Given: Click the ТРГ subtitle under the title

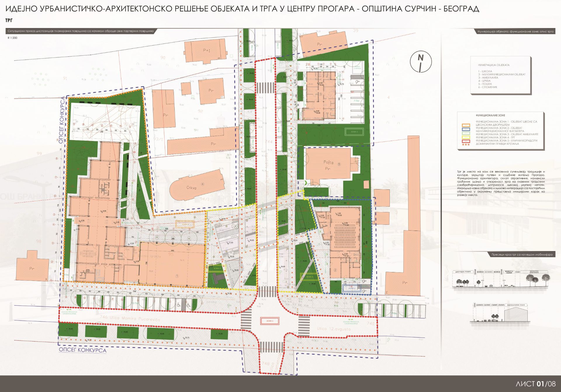Looking at the screenshot, I should coord(9,21).
